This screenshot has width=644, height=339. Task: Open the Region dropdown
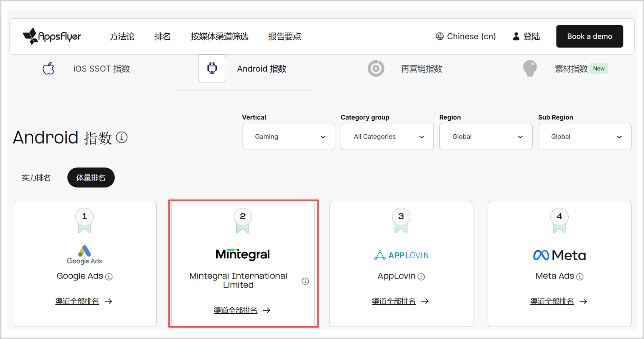point(486,137)
